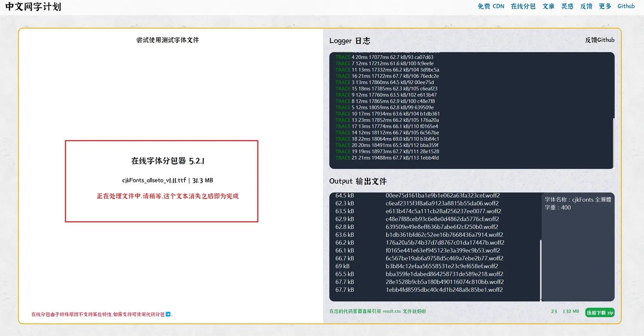Click the blue arrow icon after 代码分包
The width and height of the screenshot is (644, 336).
(168, 315)
